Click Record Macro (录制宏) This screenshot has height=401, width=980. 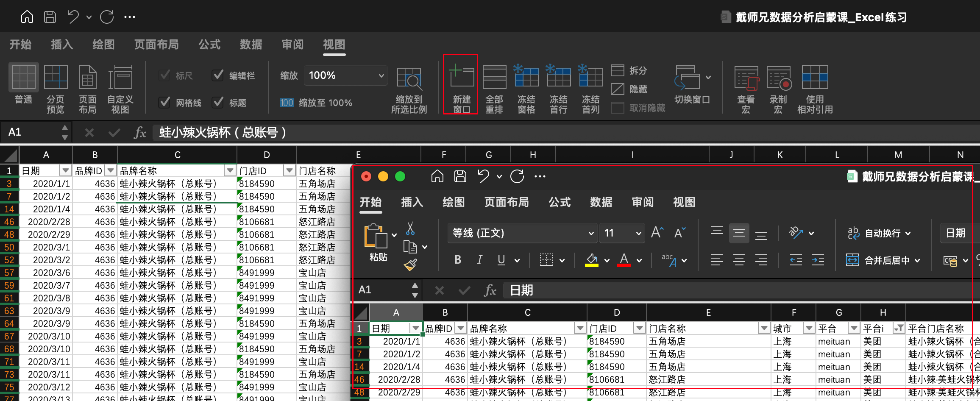pos(778,89)
